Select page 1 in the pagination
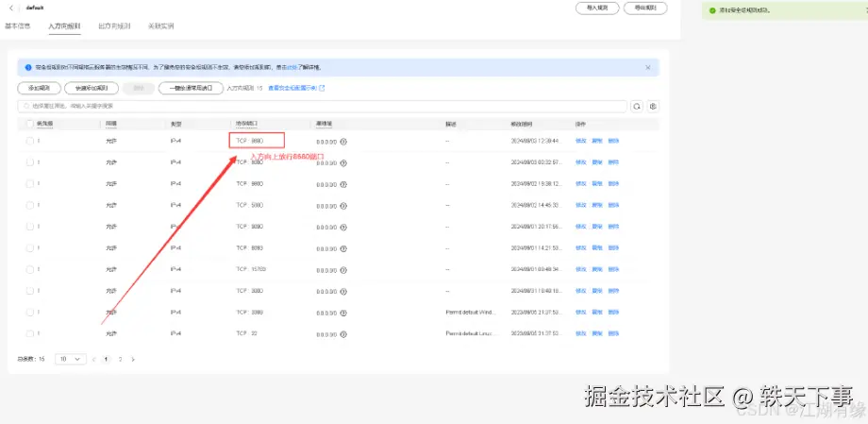Image resolution: width=868 pixels, height=424 pixels. (107, 359)
